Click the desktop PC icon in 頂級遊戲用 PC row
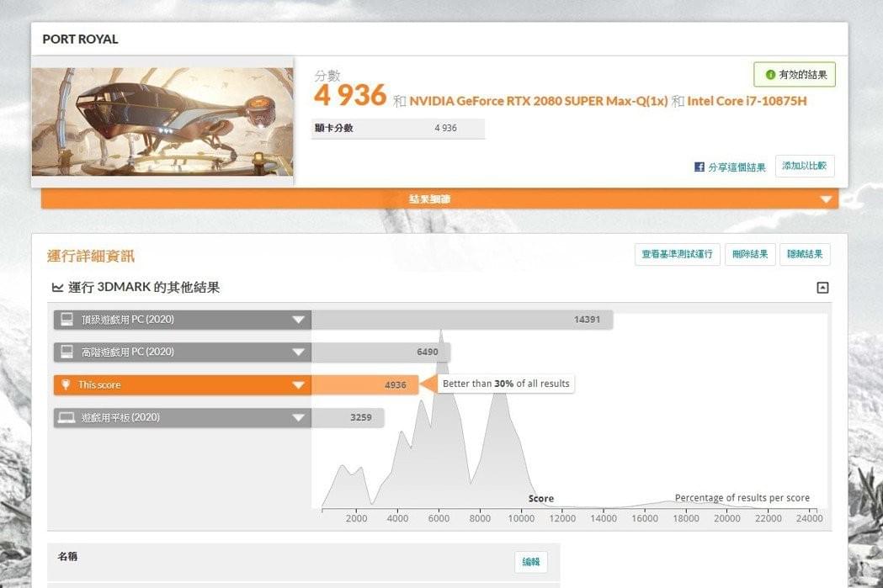Screen dimensions: 883x588 (x=67, y=320)
